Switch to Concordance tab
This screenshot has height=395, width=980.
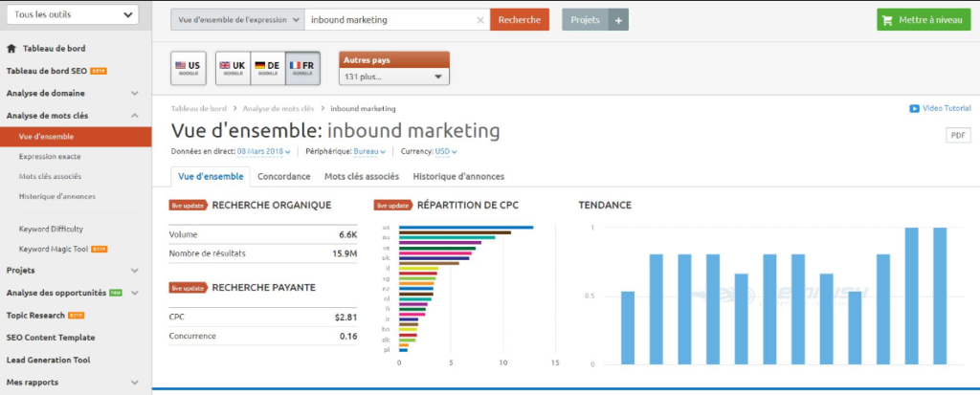point(283,176)
